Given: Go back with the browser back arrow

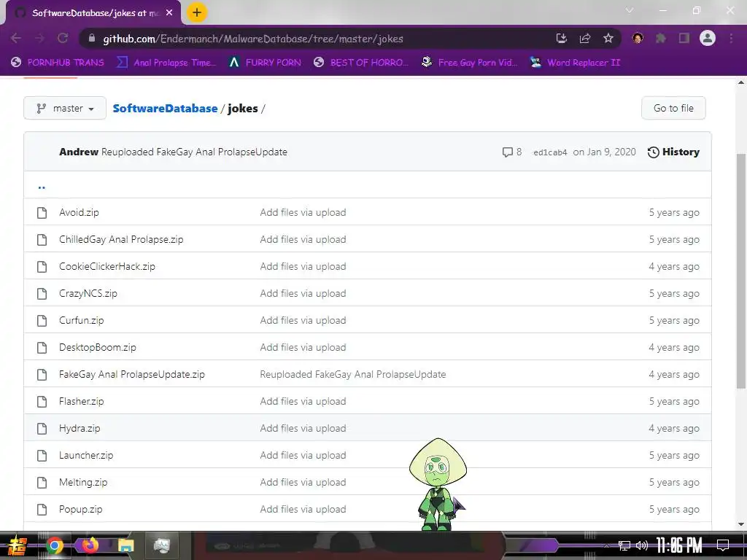Looking at the screenshot, I should pyautogui.click(x=16, y=39).
